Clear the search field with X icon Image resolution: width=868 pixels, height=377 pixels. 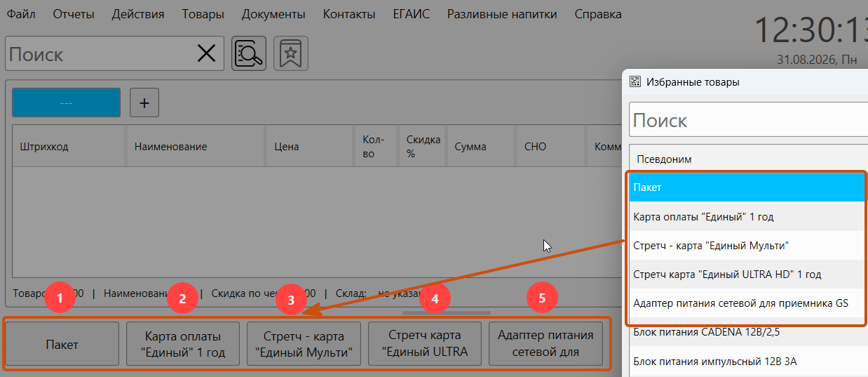(206, 53)
